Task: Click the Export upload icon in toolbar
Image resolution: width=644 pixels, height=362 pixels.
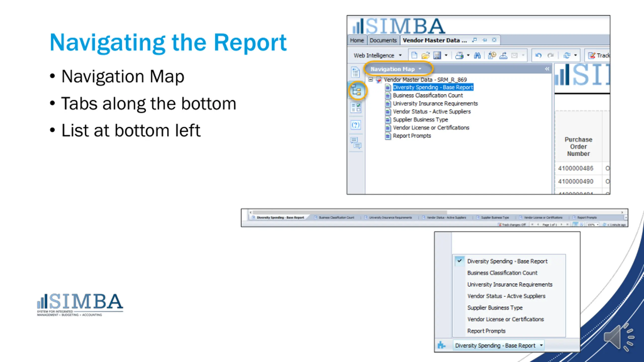Action: (x=503, y=55)
